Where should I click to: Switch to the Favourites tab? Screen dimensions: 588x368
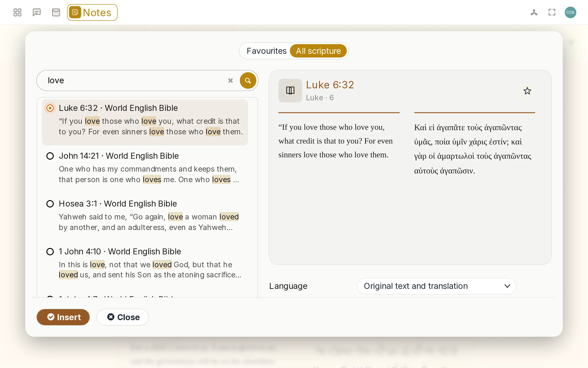(266, 51)
